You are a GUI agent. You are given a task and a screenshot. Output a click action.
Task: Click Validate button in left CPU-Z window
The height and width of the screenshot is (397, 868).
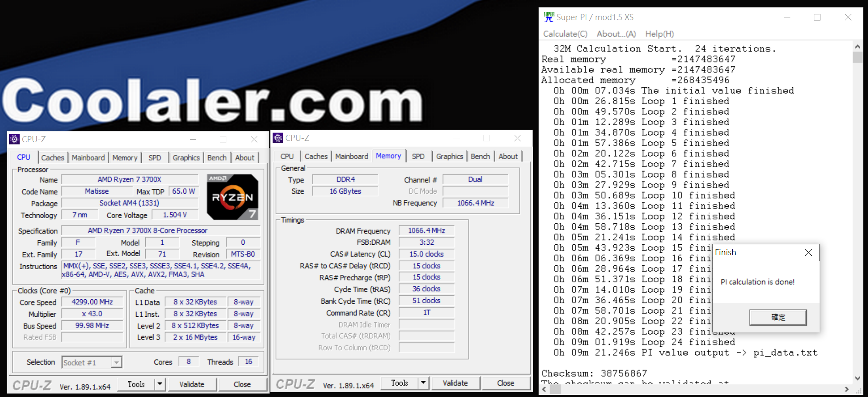(x=191, y=384)
